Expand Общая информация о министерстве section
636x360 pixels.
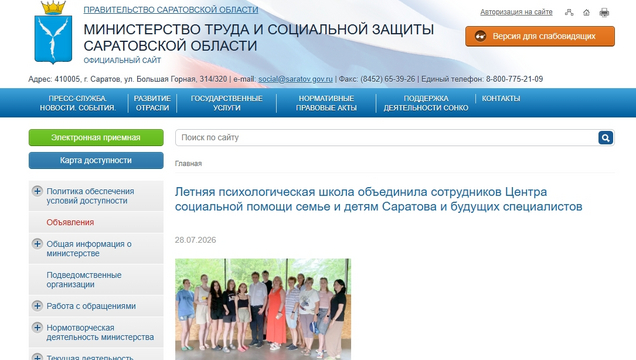37,244
